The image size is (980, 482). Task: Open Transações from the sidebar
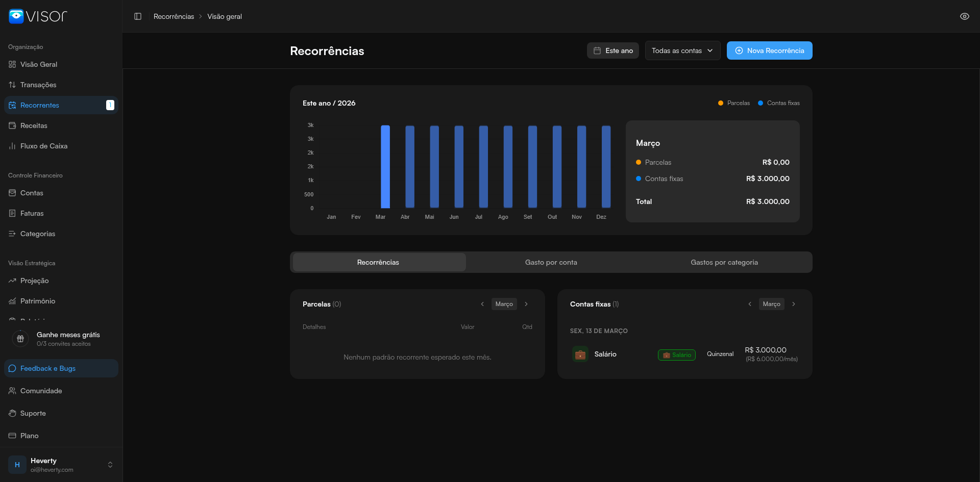coord(38,85)
